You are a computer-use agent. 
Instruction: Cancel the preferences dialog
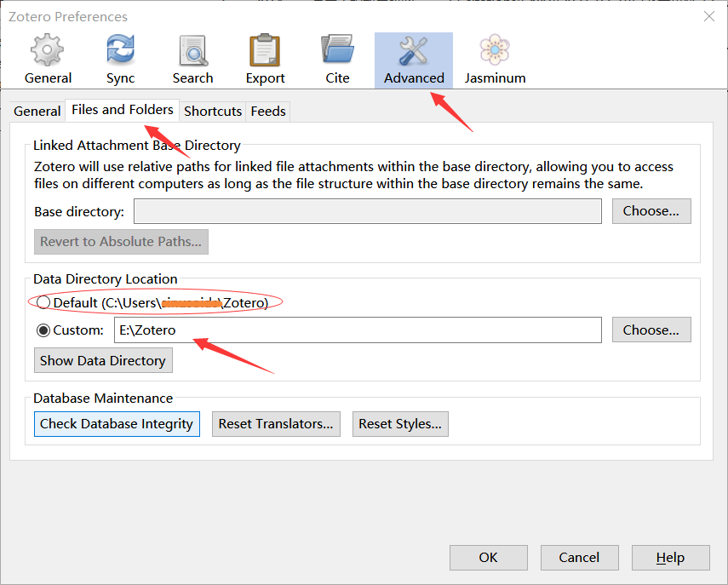tap(580, 558)
